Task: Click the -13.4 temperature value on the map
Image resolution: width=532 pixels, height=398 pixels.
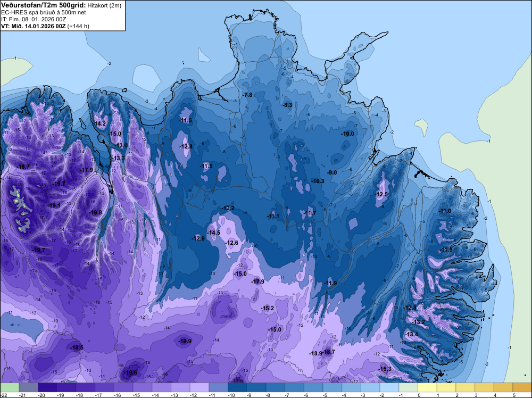Action: 412,334
